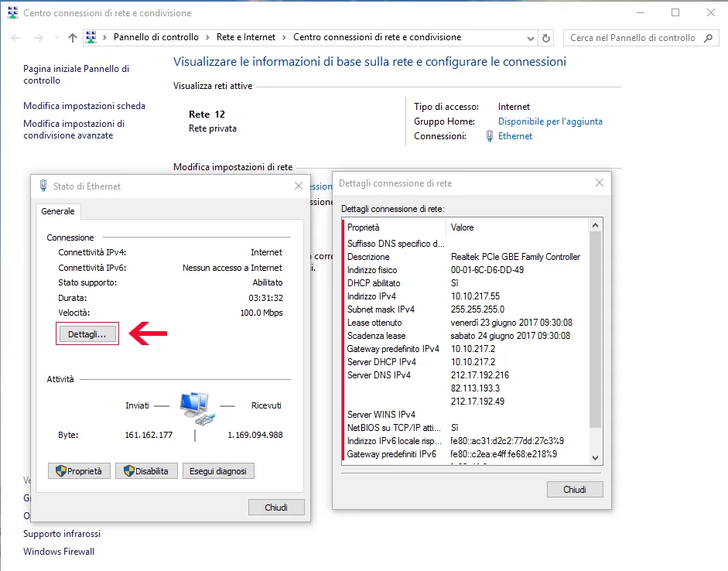Run Esegui diagnosi
Image resolution: width=728 pixels, height=571 pixels.
(x=218, y=470)
